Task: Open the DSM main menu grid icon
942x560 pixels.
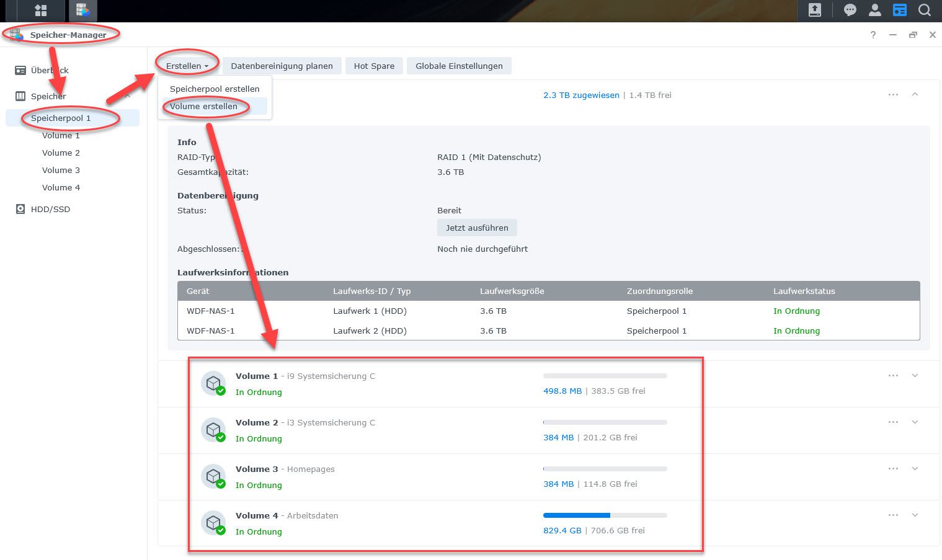Action: coord(41,11)
